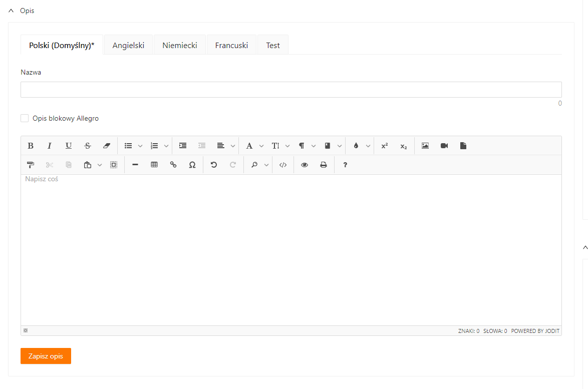This screenshot has width=588, height=389.
Task: Collapse the Opis section
Action: [11, 11]
